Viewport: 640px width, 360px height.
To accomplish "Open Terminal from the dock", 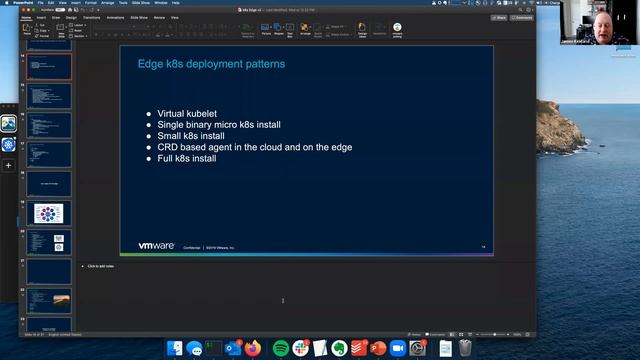I will [x=213, y=348].
